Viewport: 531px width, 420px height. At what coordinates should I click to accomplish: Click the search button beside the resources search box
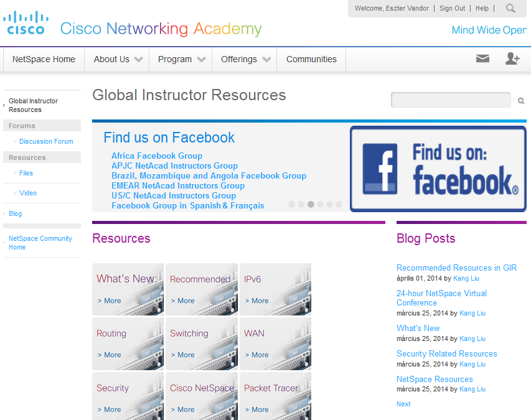pos(521,101)
